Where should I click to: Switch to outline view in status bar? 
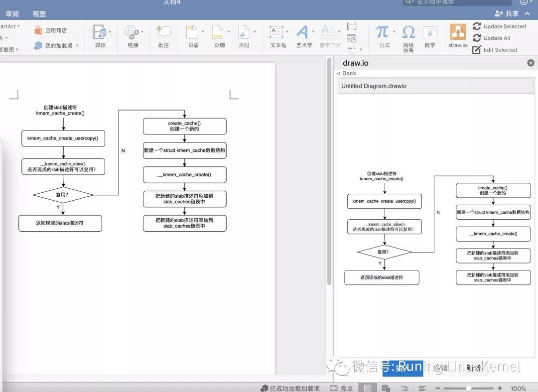[404, 388]
